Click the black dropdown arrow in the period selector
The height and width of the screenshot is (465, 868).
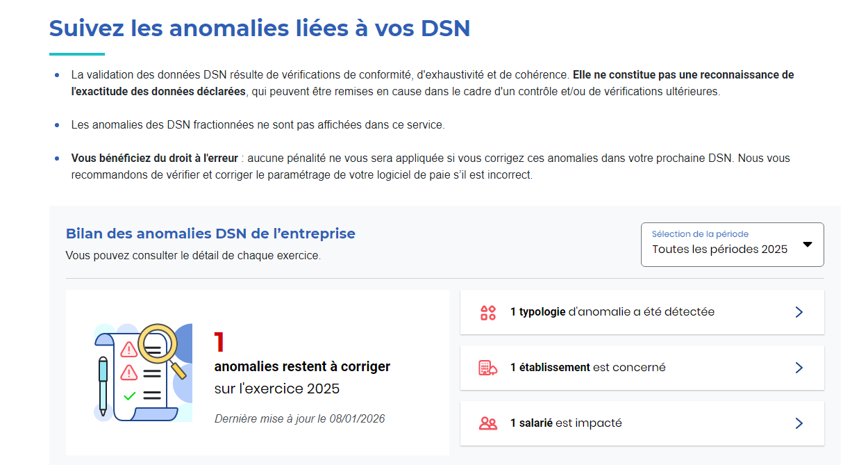coord(808,244)
